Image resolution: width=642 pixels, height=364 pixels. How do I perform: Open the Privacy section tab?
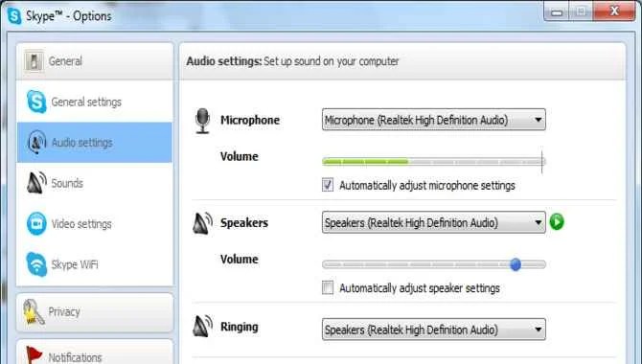(x=95, y=312)
